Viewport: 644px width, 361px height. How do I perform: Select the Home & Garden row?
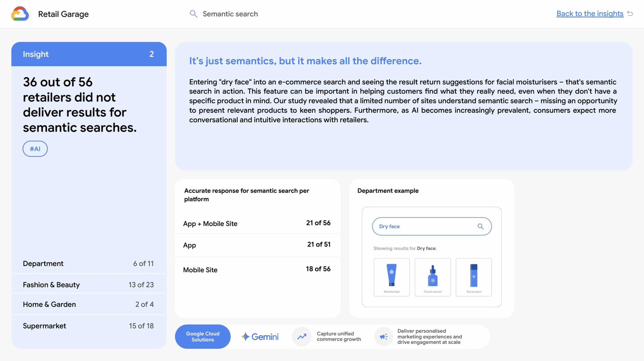coord(89,304)
